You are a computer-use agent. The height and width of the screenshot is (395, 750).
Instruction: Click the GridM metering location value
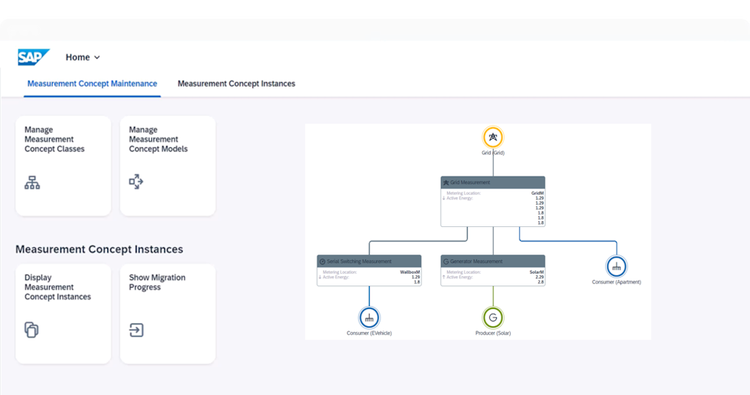(x=538, y=193)
